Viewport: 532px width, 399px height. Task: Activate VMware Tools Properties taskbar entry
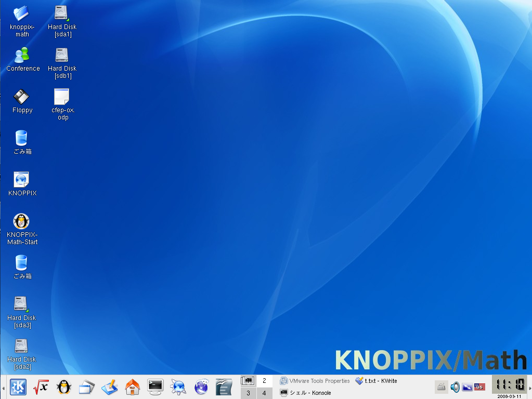tap(315, 381)
